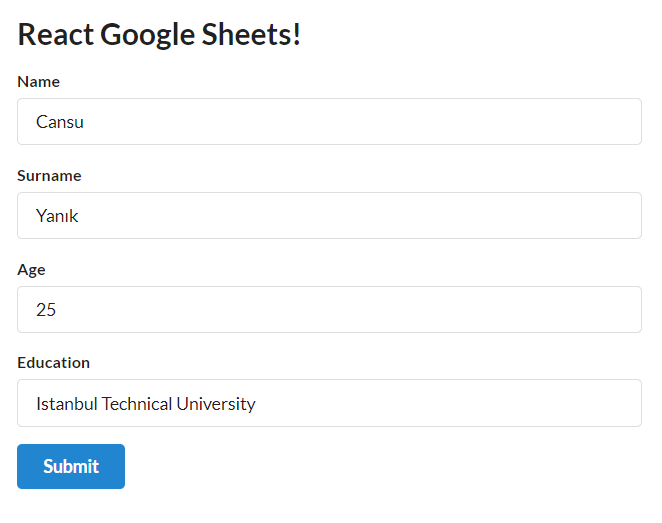Viewport: 662px width, 523px height.
Task: Click the word React in the heading
Action: click(56, 35)
